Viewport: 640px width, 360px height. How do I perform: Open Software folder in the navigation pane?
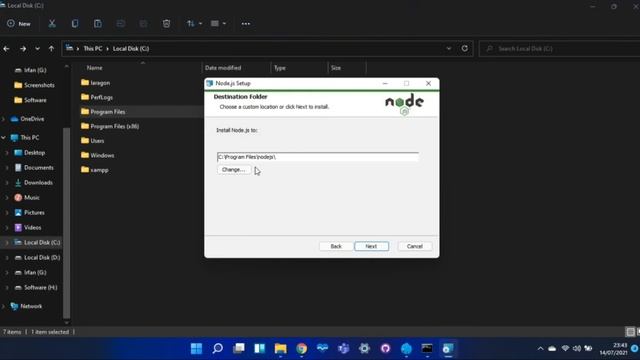click(30, 100)
